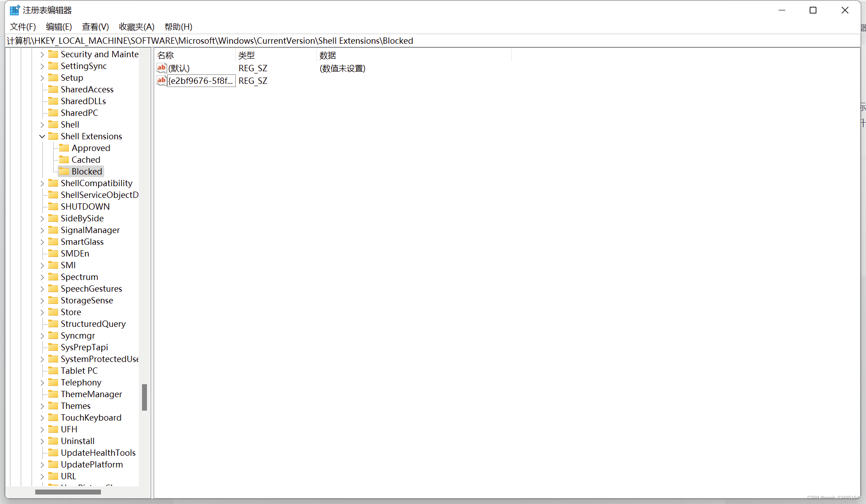
Task: Click the Uninstall folder icon
Action: coord(54,441)
